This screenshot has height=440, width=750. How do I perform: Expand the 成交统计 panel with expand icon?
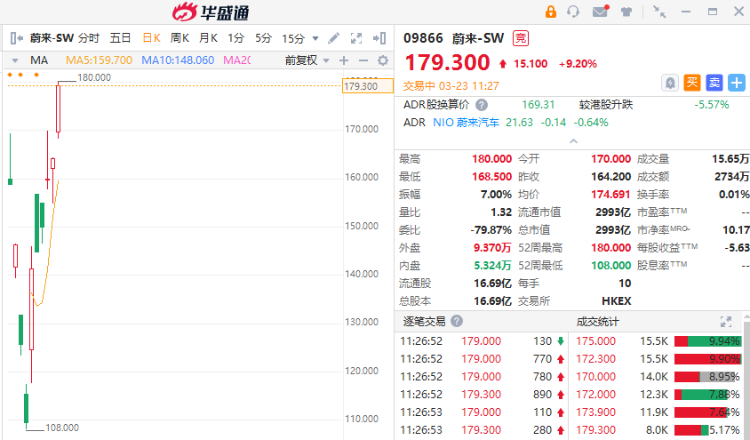click(727, 322)
